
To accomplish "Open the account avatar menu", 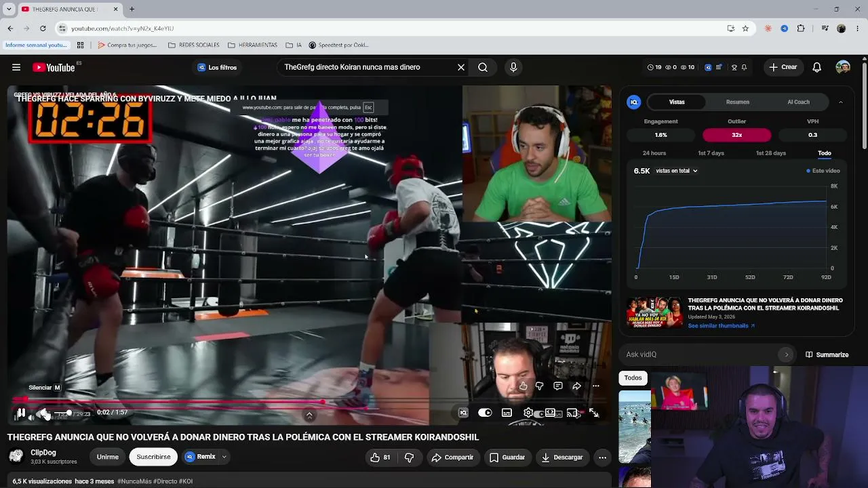I will [x=843, y=67].
